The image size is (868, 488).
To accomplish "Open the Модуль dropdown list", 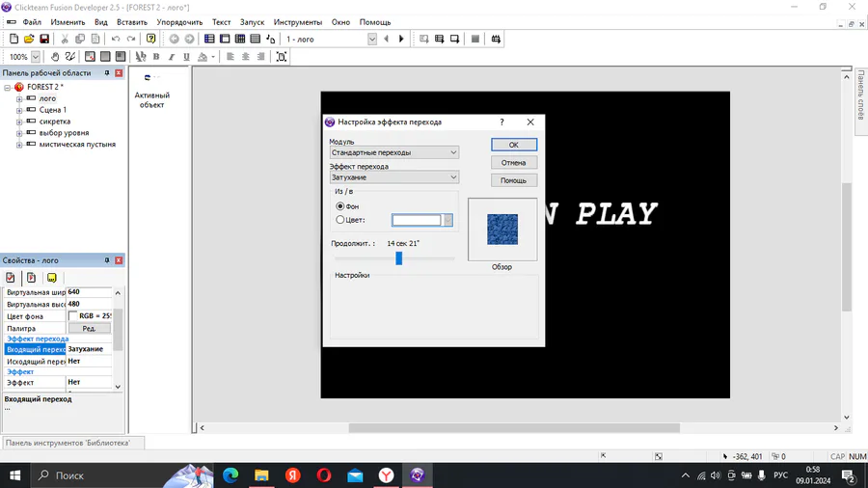I will (x=393, y=152).
